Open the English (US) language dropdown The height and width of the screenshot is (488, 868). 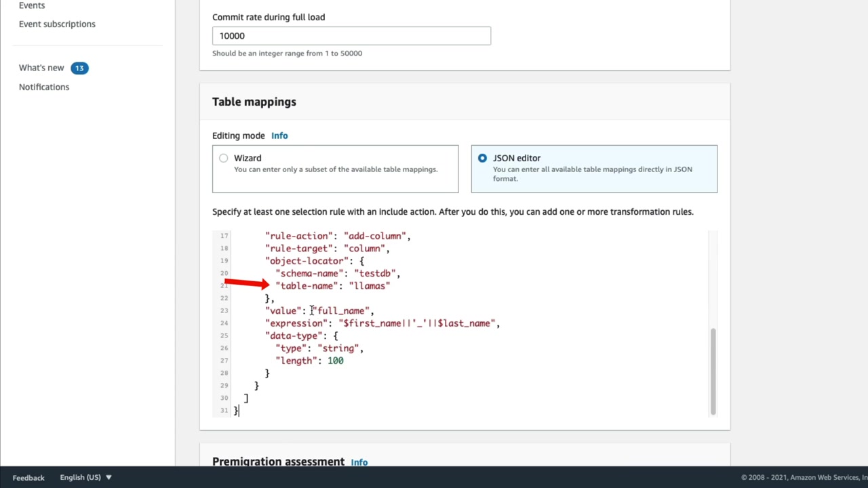[x=85, y=478]
